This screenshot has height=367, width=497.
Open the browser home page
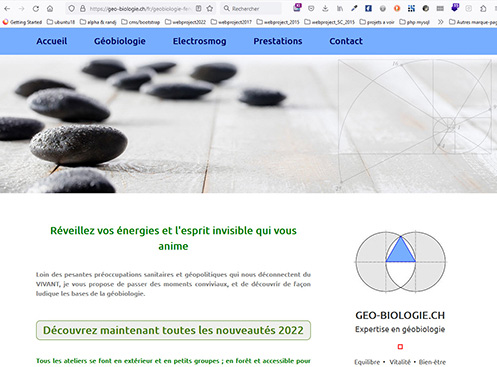pos(50,9)
